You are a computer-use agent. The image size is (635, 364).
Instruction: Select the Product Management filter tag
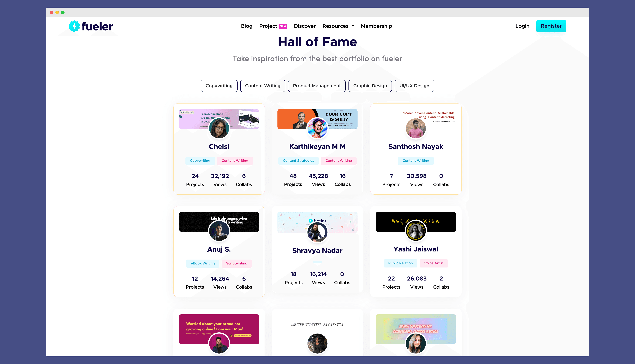317,85
